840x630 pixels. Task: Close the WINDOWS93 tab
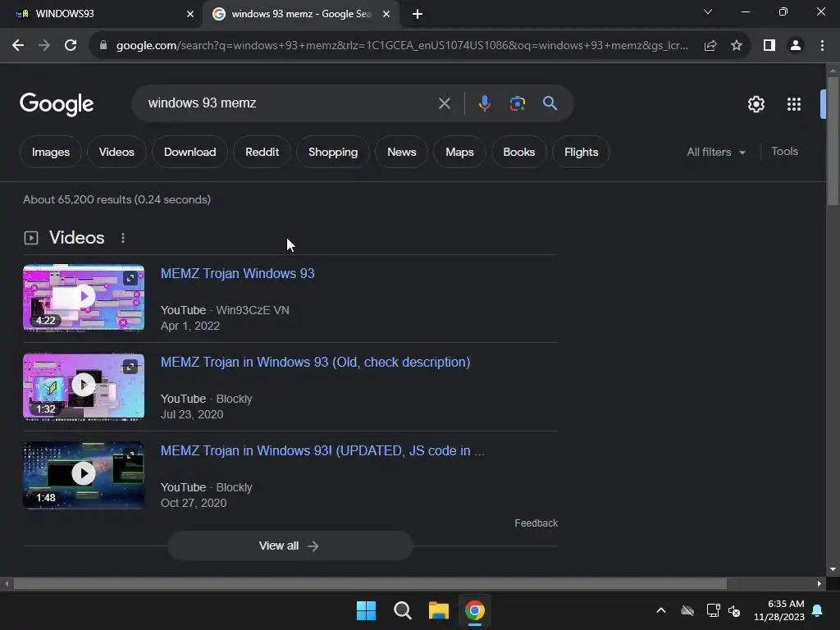[190, 14]
